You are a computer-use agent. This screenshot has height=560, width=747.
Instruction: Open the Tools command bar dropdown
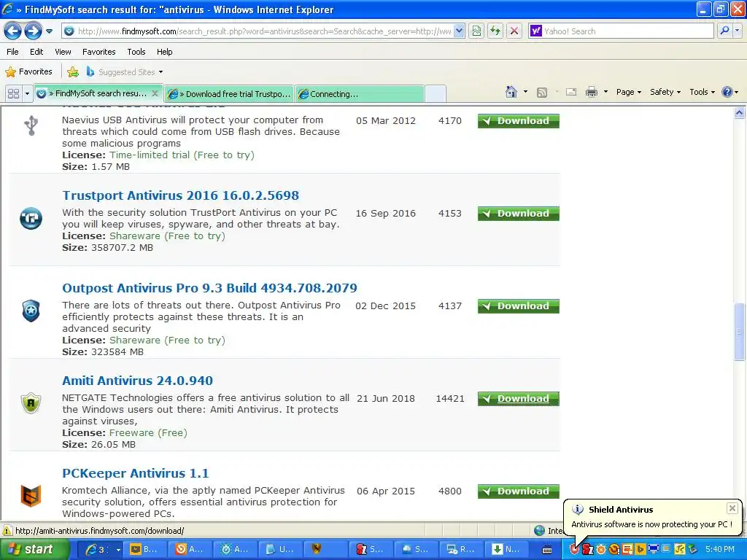coord(703,92)
